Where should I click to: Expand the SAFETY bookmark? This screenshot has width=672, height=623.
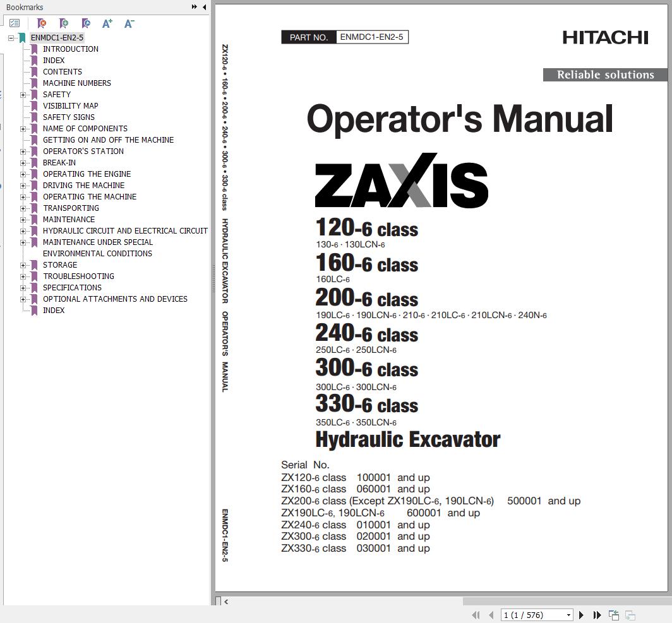tap(23, 95)
